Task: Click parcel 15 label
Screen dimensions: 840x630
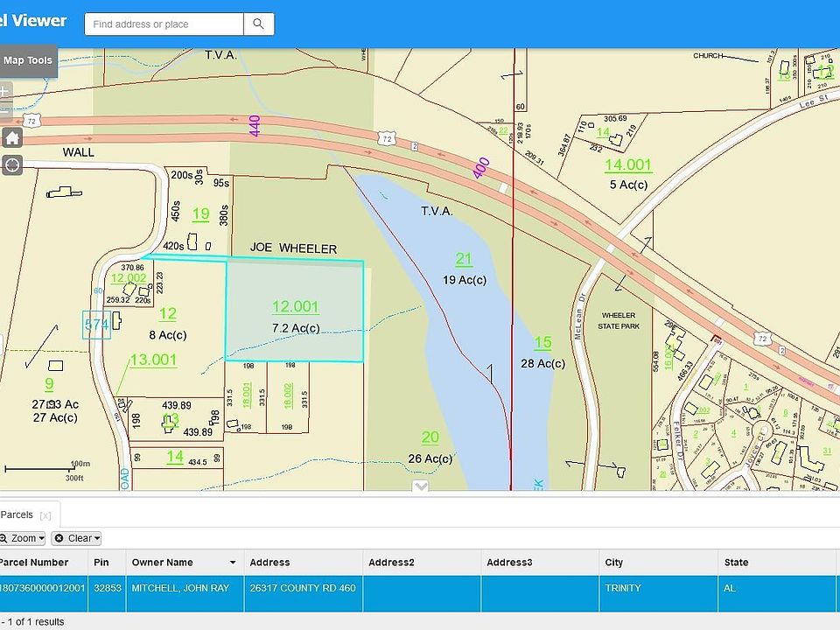Action: click(x=542, y=343)
